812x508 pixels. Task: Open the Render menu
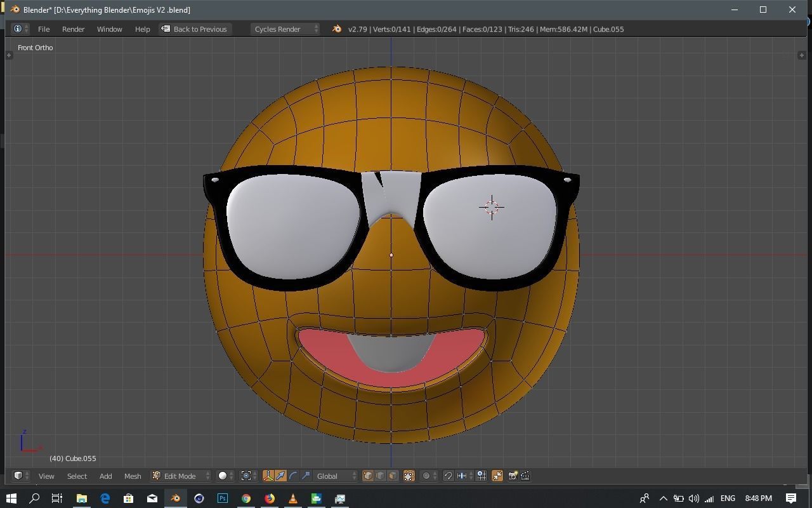[x=73, y=29]
